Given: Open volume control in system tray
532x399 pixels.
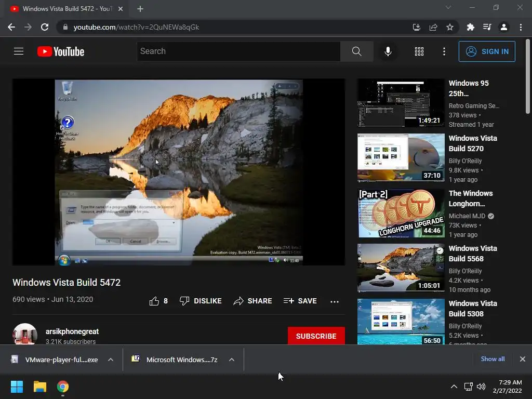Looking at the screenshot, I should coord(481,387).
